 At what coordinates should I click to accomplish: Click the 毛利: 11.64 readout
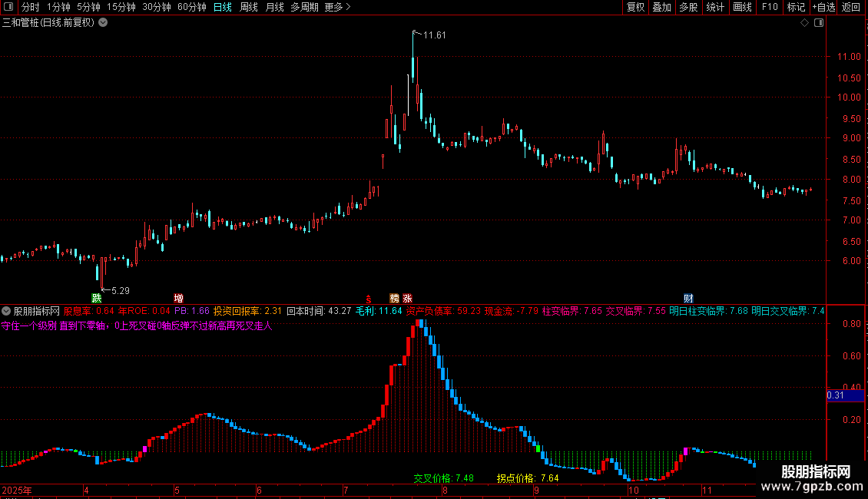point(379,311)
